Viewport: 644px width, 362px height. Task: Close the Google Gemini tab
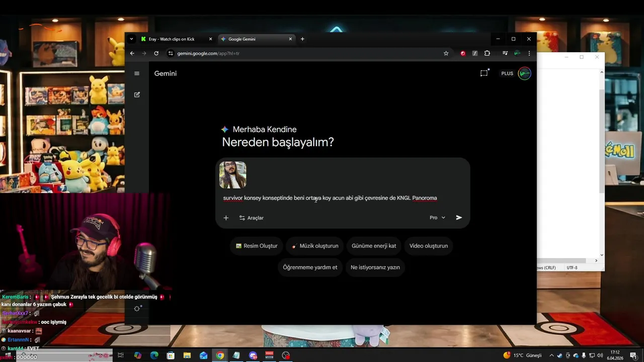coord(290,39)
